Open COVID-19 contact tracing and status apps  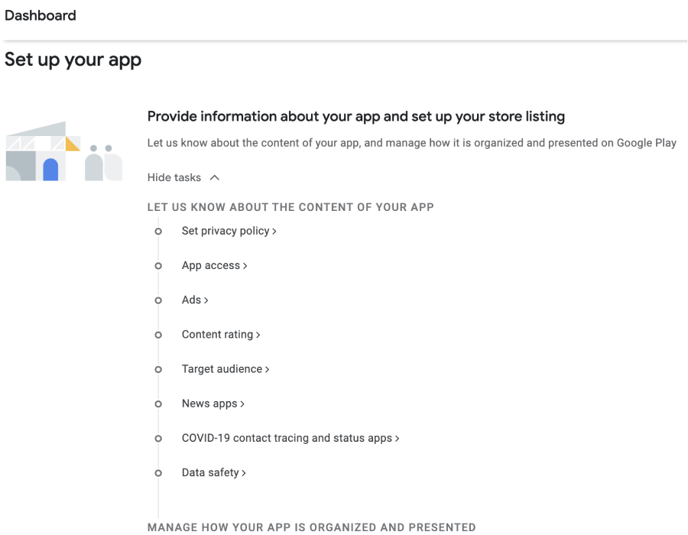(290, 438)
